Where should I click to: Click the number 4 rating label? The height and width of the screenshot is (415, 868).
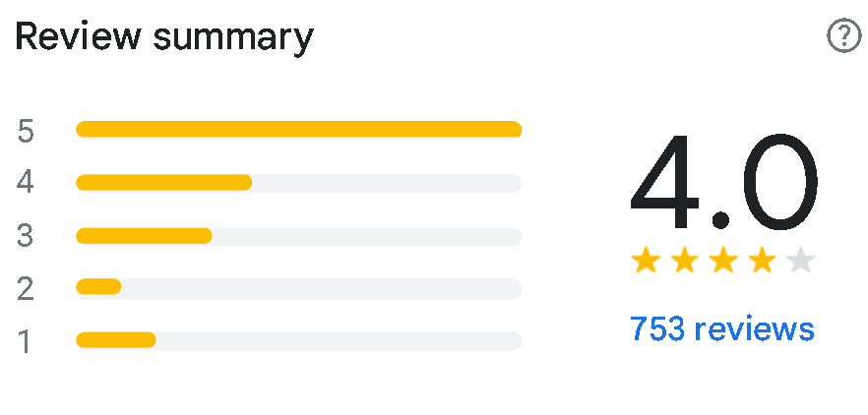[27, 183]
